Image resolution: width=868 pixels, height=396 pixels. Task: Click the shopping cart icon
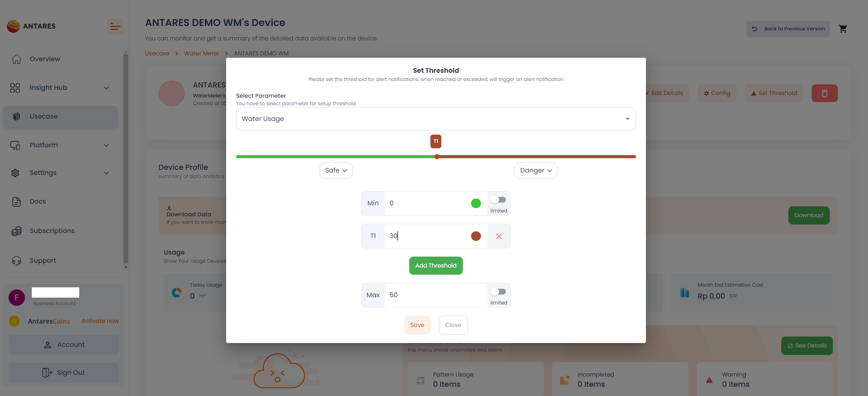pos(843,29)
